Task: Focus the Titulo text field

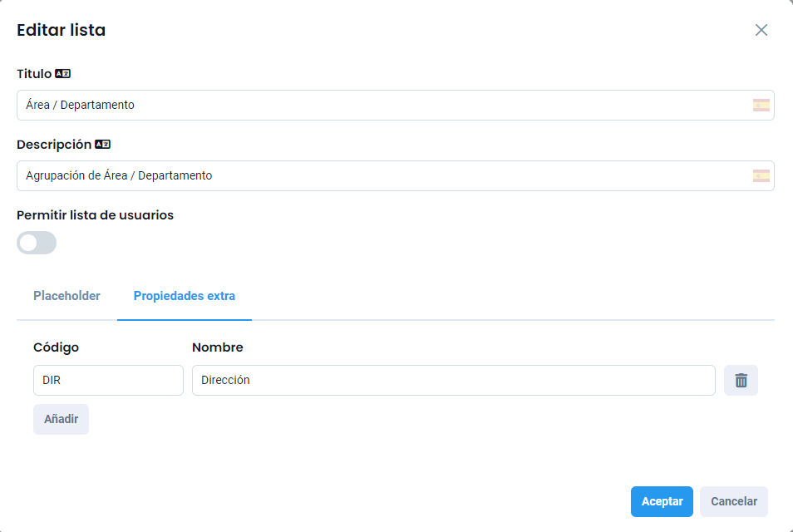Action: 382,106
